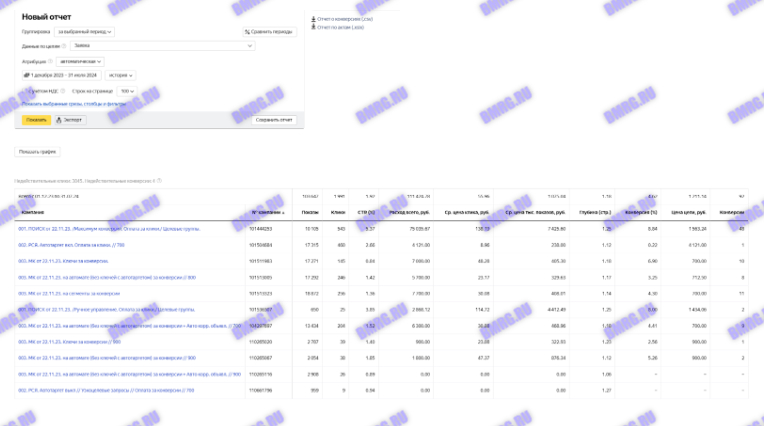Click the Данные по целям Заявка field
Viewport: 764px width, 426px height.
[x=162, y=46]
